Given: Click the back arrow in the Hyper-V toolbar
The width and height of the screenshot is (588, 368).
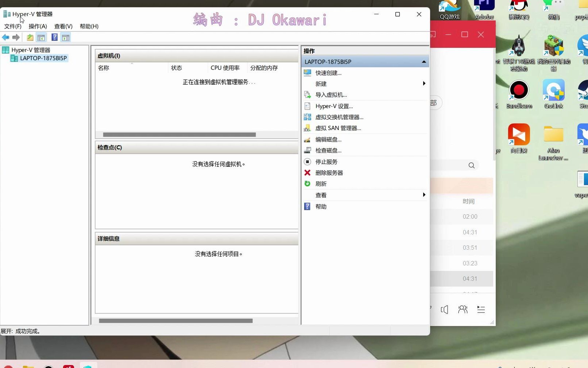Looking at the screenshot, I should 5,37.
